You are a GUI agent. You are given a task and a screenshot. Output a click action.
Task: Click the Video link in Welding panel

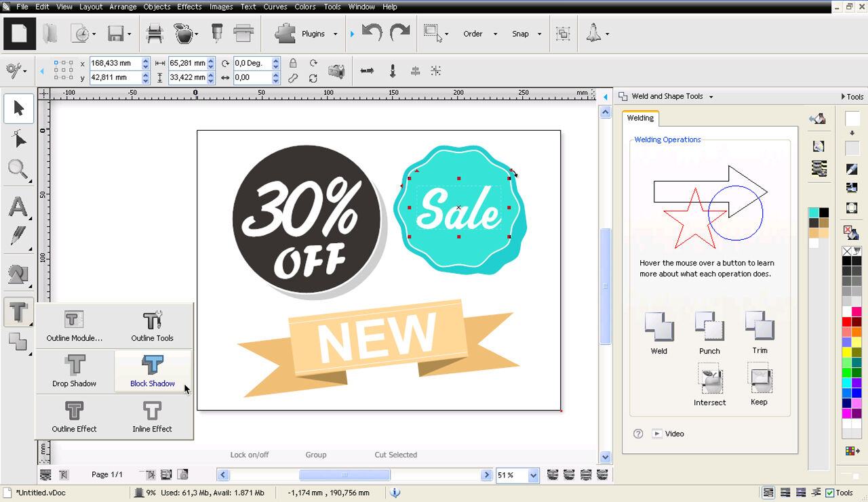(x=674, y=434)
